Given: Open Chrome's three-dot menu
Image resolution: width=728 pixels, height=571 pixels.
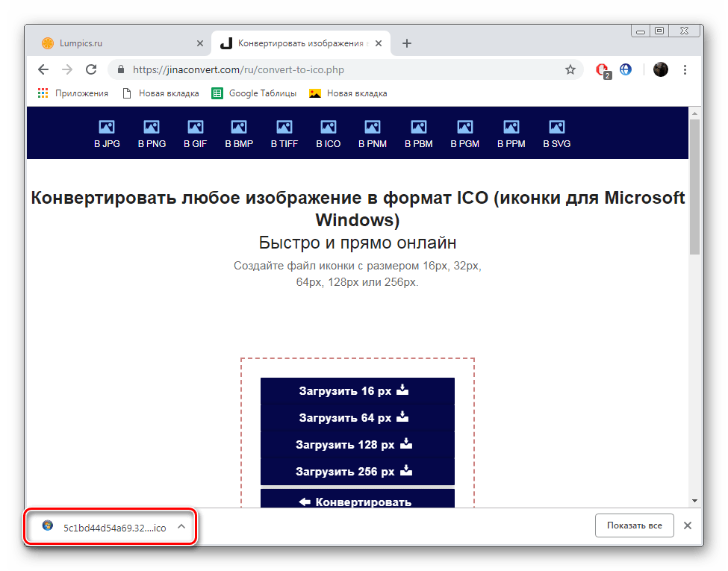Looking at the screenshot, I should click(x=685, y=69).
